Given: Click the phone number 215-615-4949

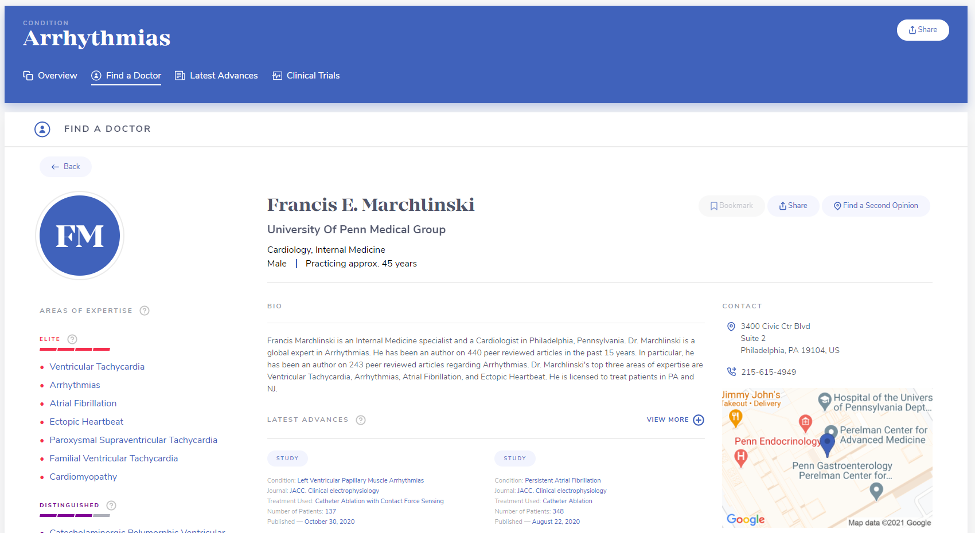Looking at the screenshot, I should click(x=768, y=372).
